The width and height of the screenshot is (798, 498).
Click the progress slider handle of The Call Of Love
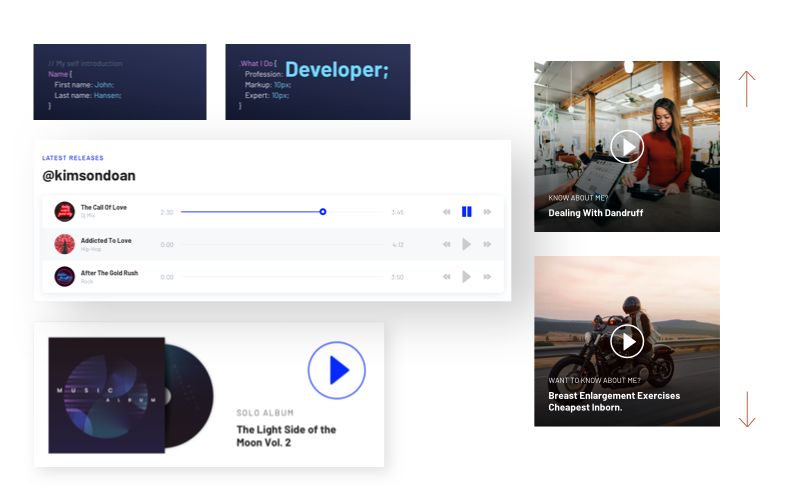[x=323, y=212]
